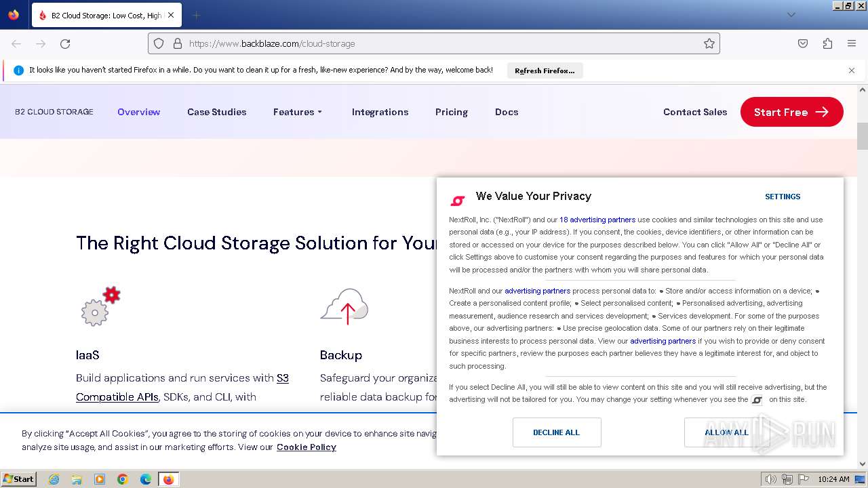Viewport: 868px width, 488px height.
Task: Click the ALLOW ALL button
Action: [726, 432]
